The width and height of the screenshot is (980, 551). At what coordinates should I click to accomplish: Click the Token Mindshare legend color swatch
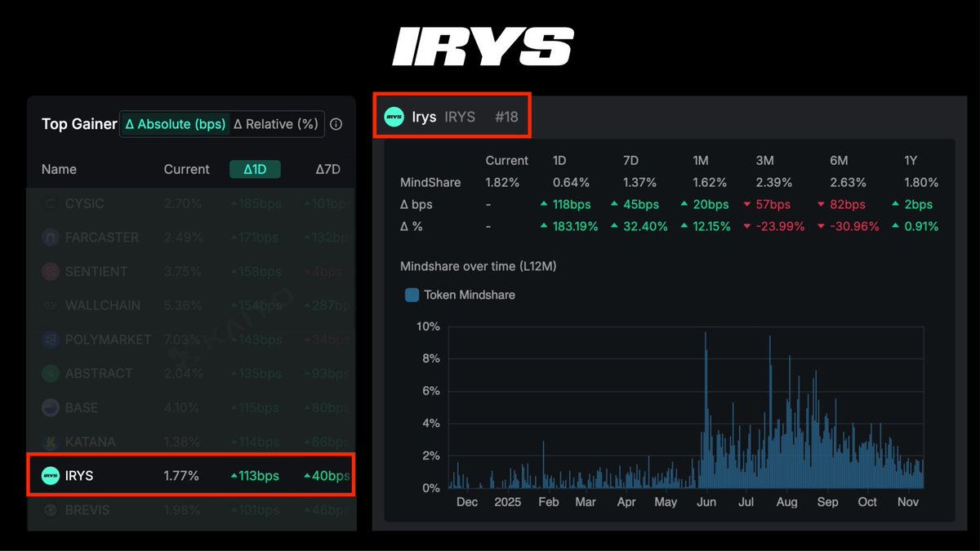[412, 295]
